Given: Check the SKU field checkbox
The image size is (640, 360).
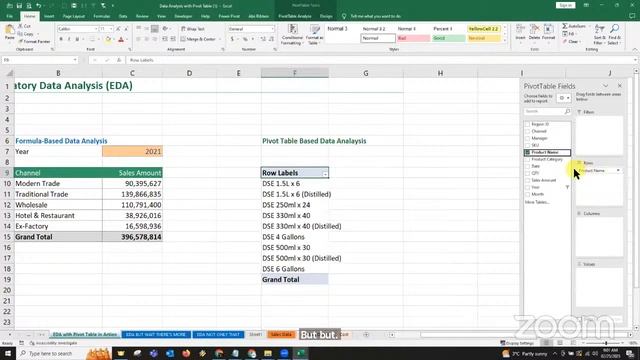Looking at the screenshot, I should pyautogui.click(x=527, y=145).
